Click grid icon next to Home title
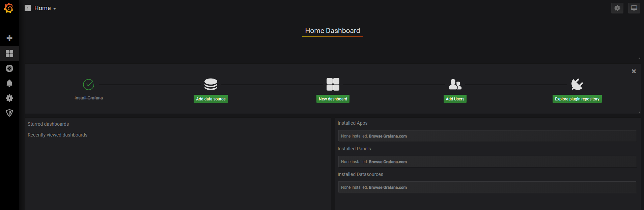644x210 pixels. tap(28, 8)
